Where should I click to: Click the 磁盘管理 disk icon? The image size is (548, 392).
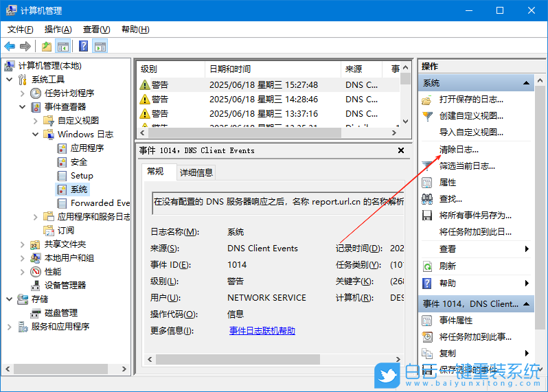point(35,313)
